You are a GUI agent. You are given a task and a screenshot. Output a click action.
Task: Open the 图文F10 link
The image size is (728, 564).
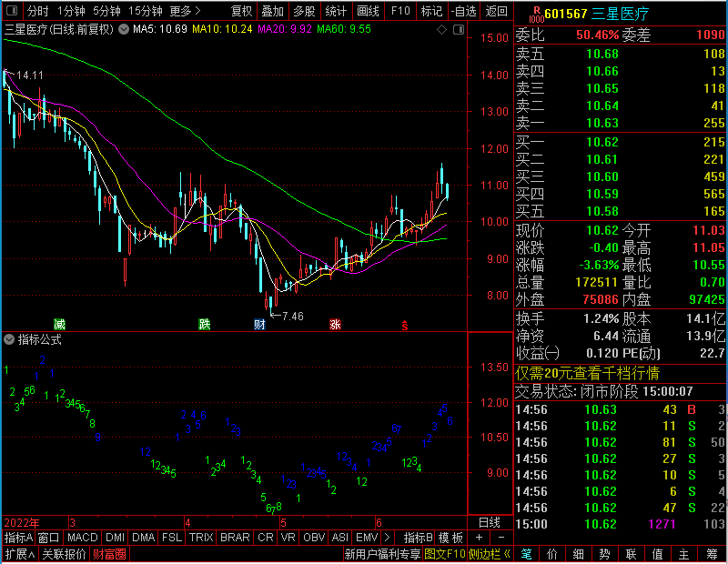pyautogui.click(x=445, y=554)
